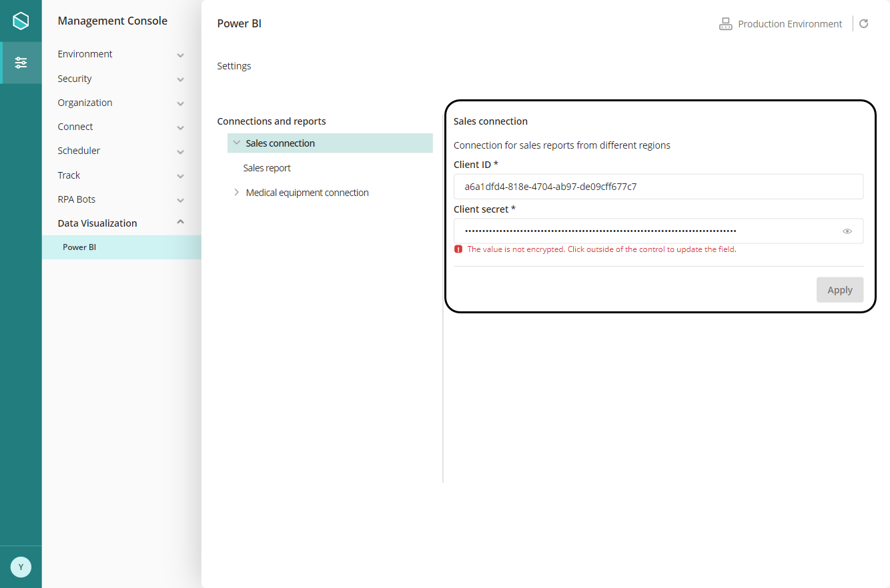Collapse the Data Visualization chevron
The height and width of the screenshot is (588, 890).
point(180,223)
